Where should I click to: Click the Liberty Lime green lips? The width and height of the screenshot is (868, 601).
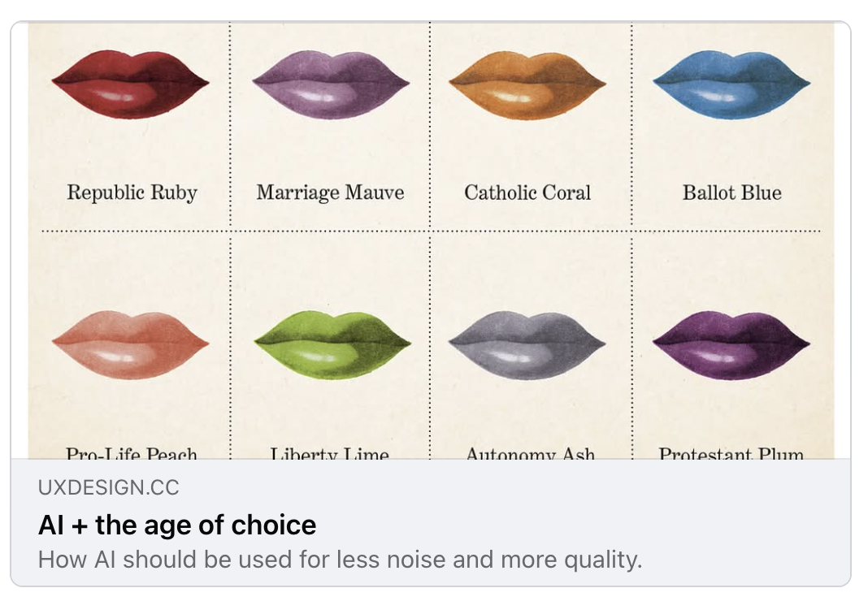click(x=332, y=345)
